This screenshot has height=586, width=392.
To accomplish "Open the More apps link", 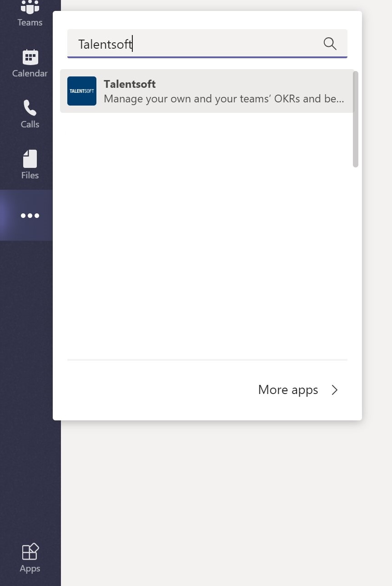I will pos(288,390).
